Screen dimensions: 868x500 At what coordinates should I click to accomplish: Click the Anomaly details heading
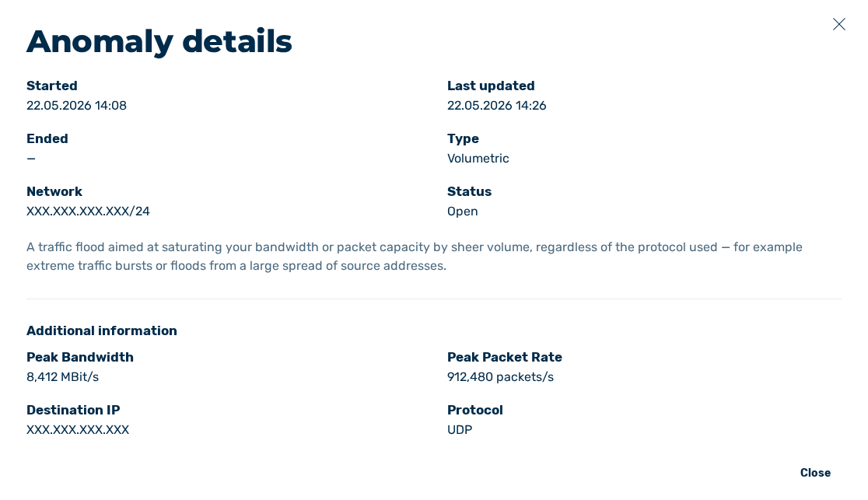point(159,41)
